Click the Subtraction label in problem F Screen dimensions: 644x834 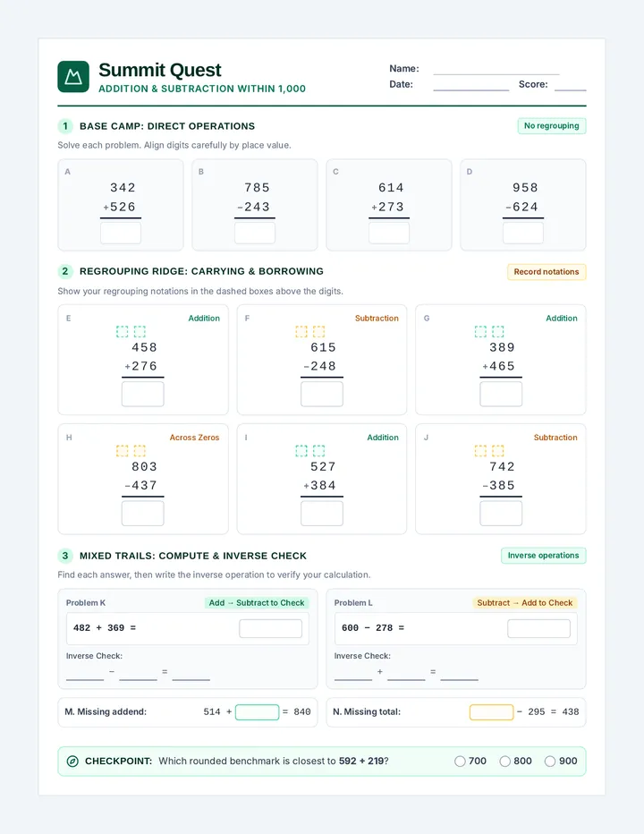coord(377,318)
